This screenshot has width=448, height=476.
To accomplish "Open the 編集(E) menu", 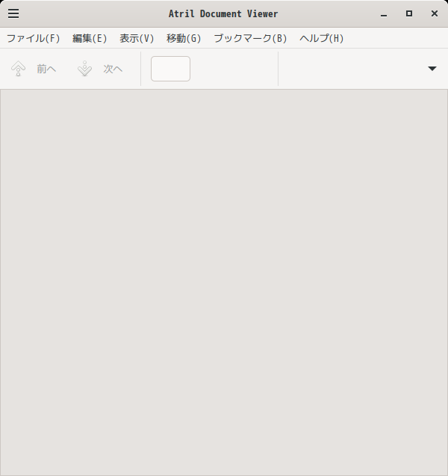I will point(90,38).
